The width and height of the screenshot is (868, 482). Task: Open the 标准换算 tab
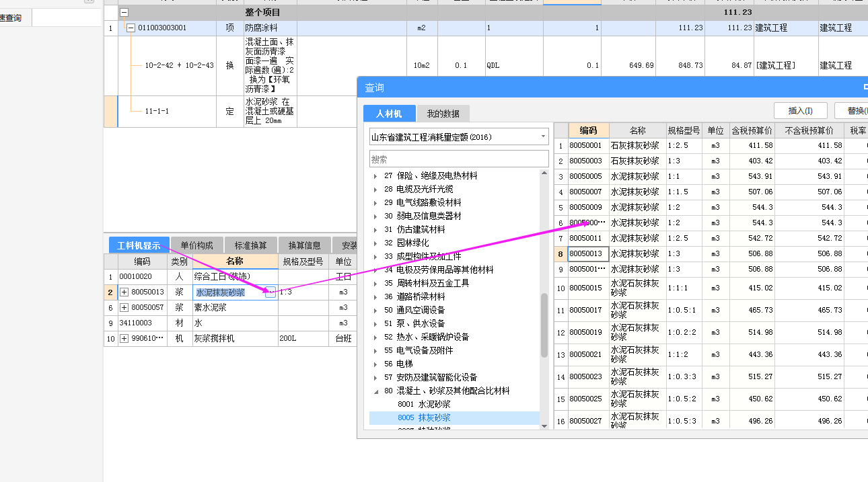pos(250,245)
